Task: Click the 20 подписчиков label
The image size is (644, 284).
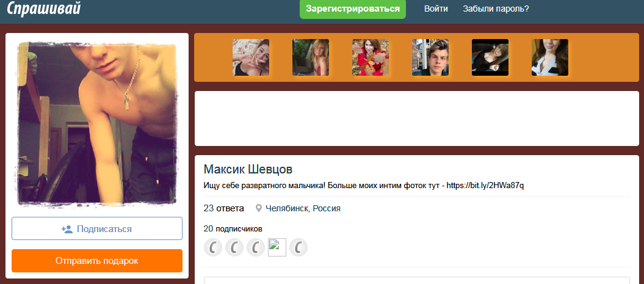Action: (x=233, y=228)
